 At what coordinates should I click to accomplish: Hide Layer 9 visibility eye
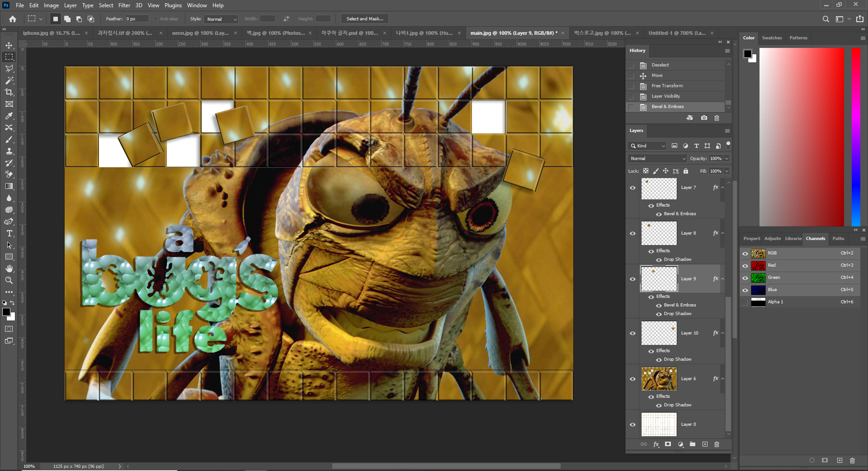(x=632, y=279)
